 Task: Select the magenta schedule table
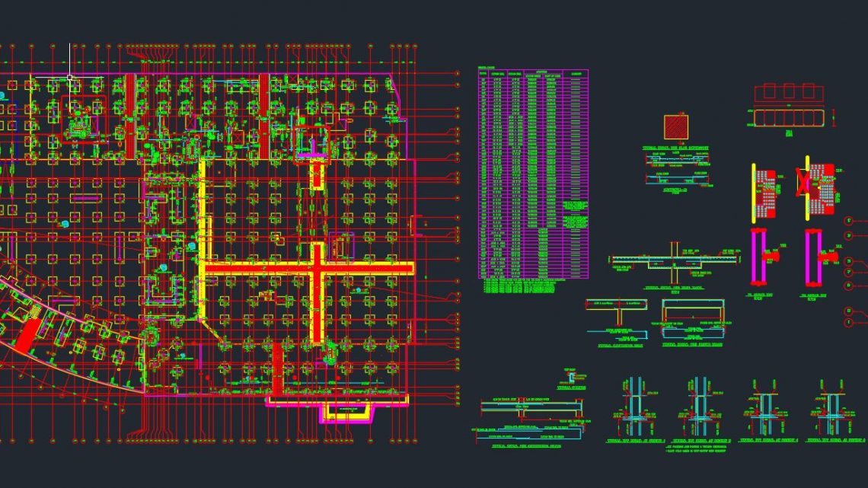533,174
